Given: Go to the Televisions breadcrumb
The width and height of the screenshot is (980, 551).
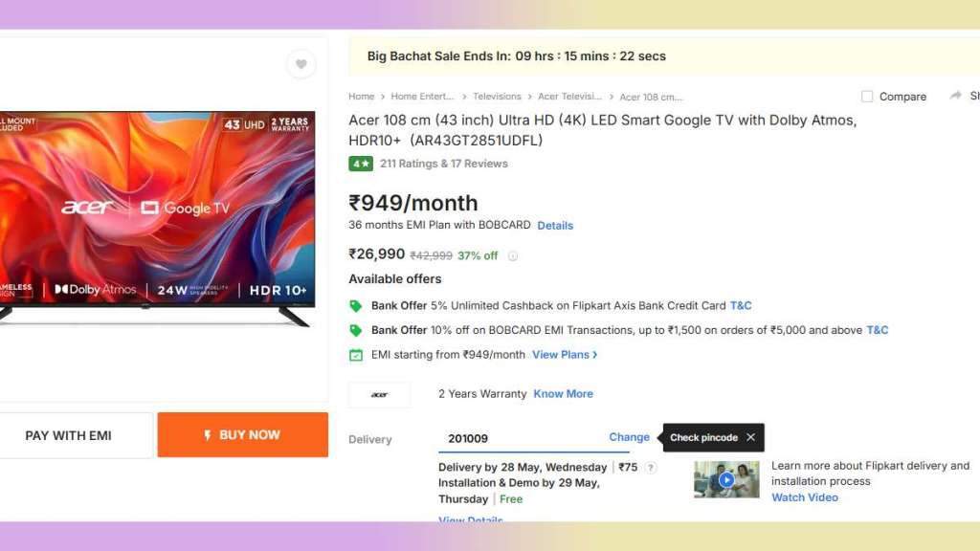Looking at the screenshot, I should point(497,97).
